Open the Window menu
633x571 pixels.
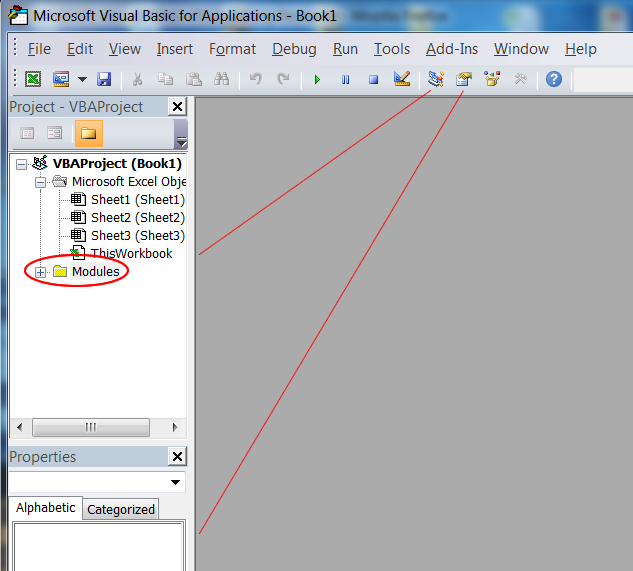(521, 49)
